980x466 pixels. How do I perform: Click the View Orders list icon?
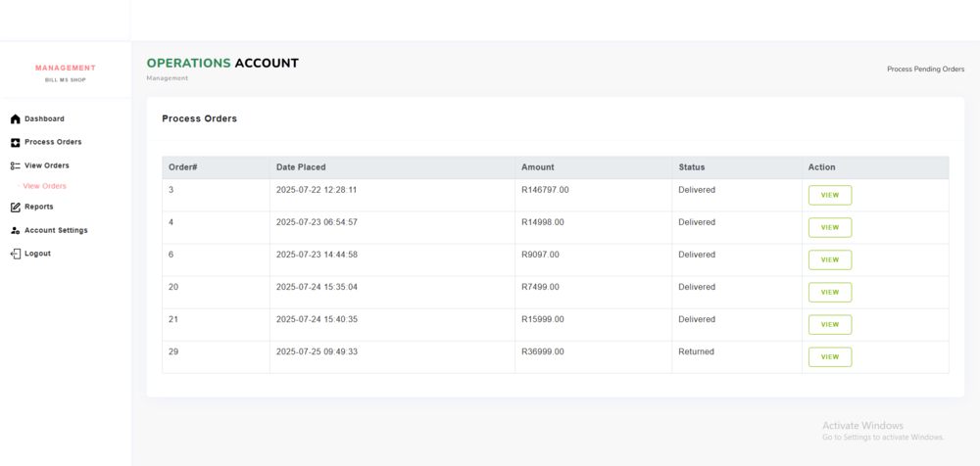15,166
